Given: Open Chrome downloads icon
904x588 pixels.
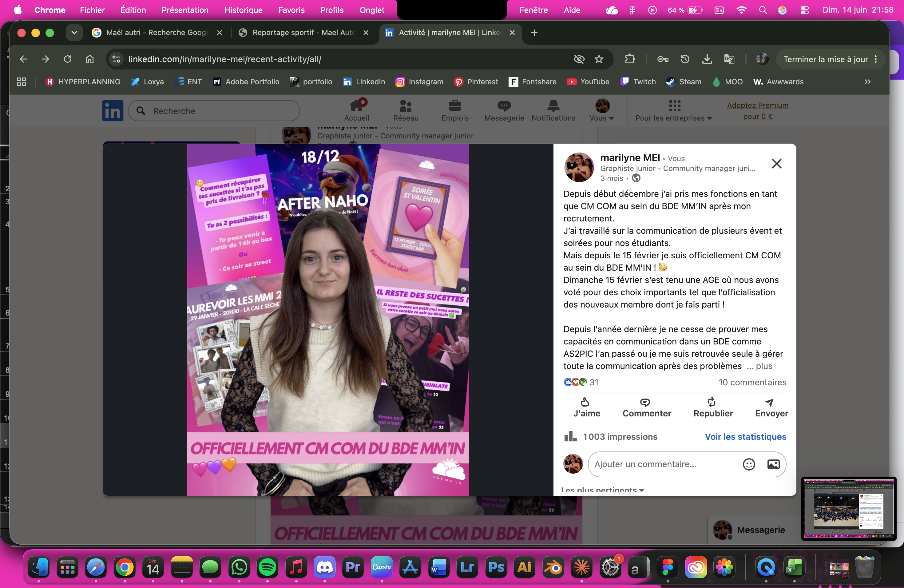Looking at the screenshot, I should click(x=707, y=59).
